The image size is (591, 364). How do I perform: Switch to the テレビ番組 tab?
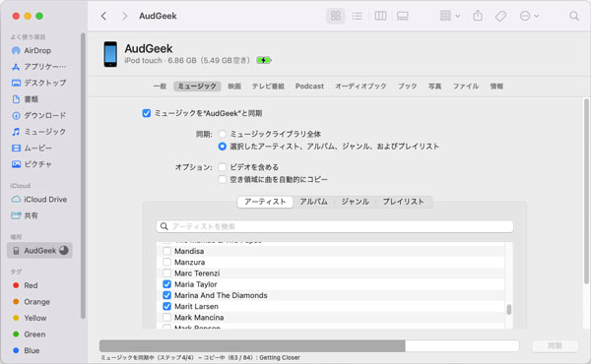tap(268, 87)
